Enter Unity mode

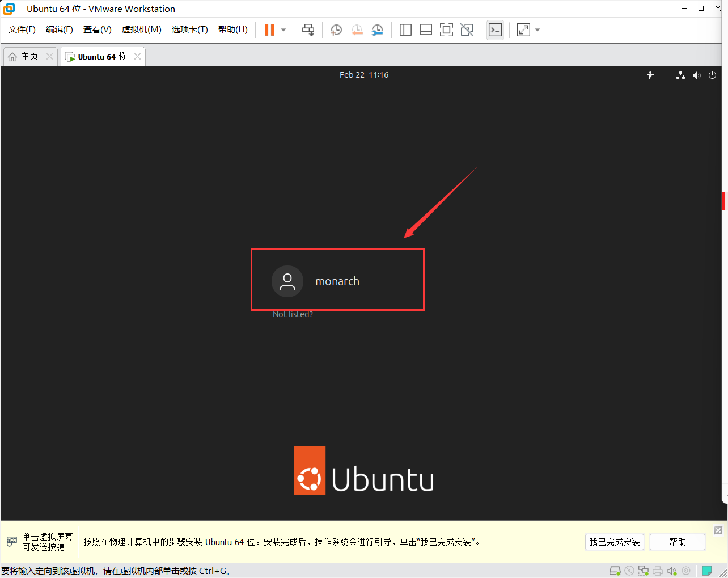coord(467,29)
